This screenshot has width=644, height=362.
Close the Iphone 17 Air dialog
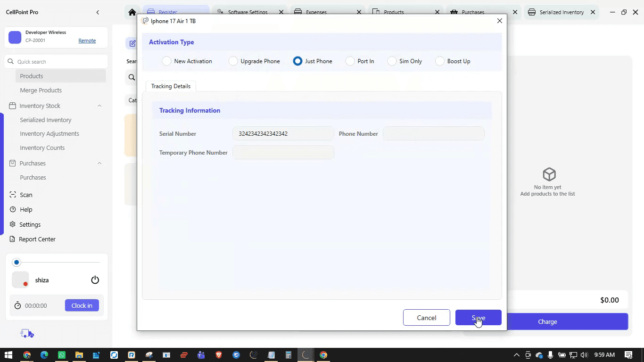500,21
